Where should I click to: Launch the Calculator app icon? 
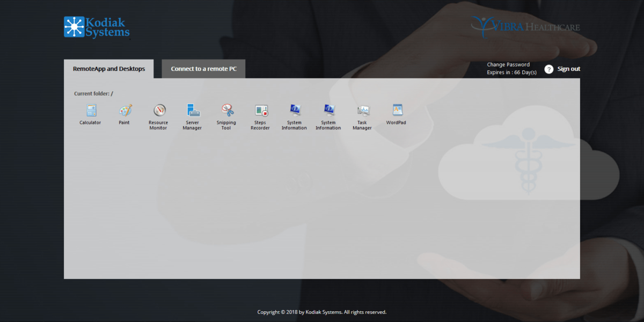pos(90,111)
